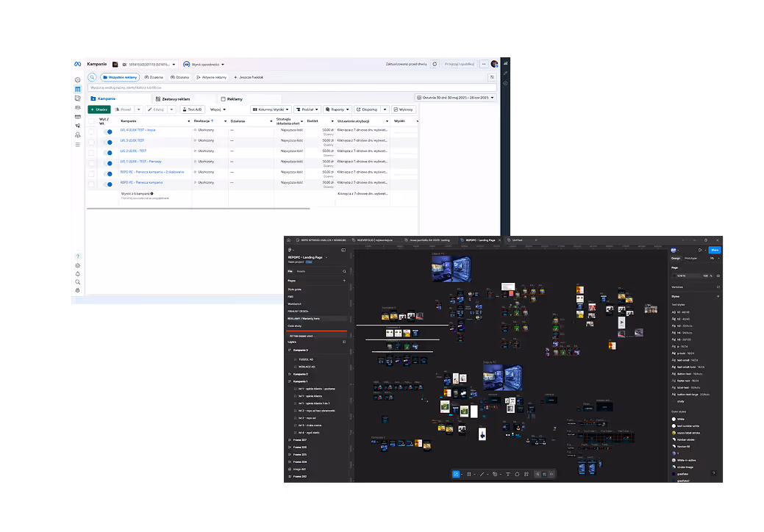The height and width of the screenshot is (532, 764).
Task: Click the green Utwórz button
Action: [99, 109]
